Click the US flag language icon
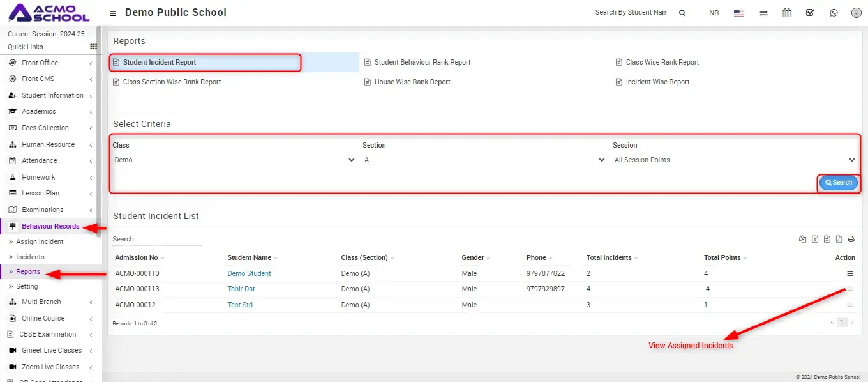 (738, 13)
